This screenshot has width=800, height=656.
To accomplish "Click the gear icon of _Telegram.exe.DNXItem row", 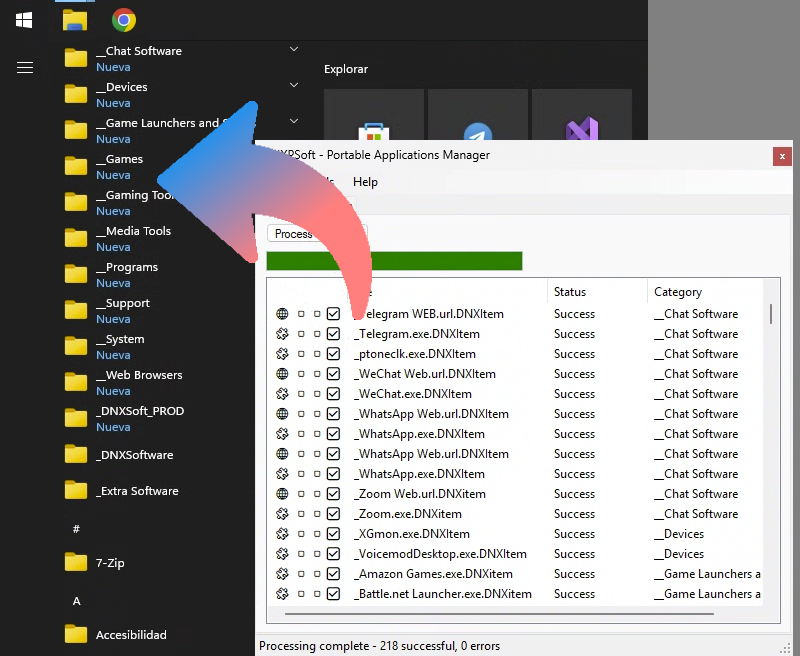I will (282, 334).
